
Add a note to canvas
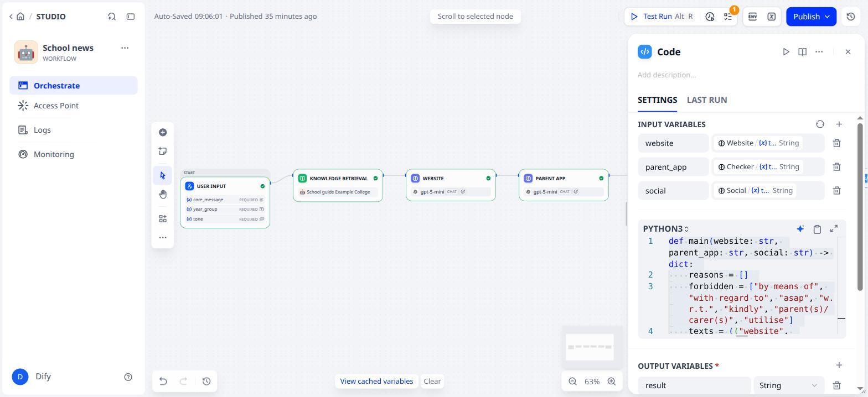pyautogui.click(x=163, y=152)
